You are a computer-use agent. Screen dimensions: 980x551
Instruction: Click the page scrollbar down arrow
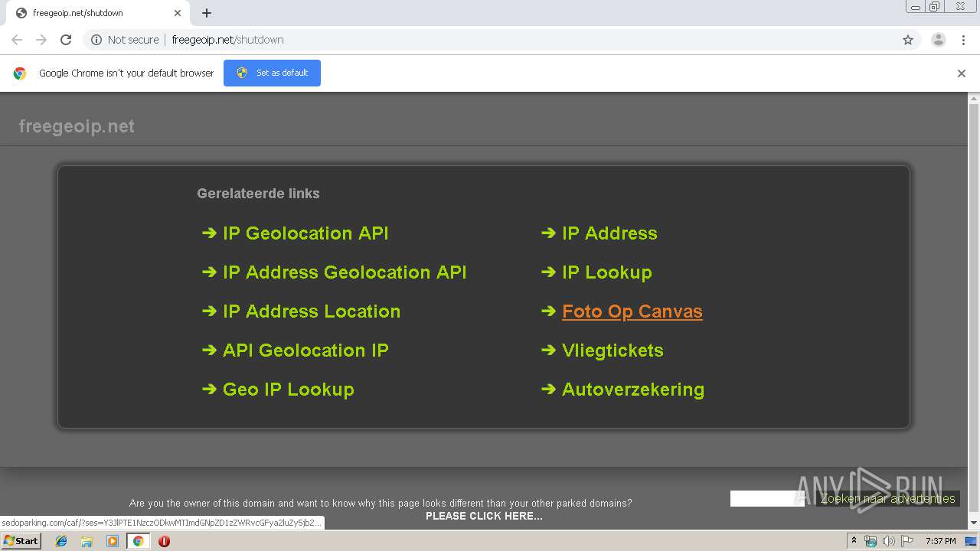(x=974, y=523)
